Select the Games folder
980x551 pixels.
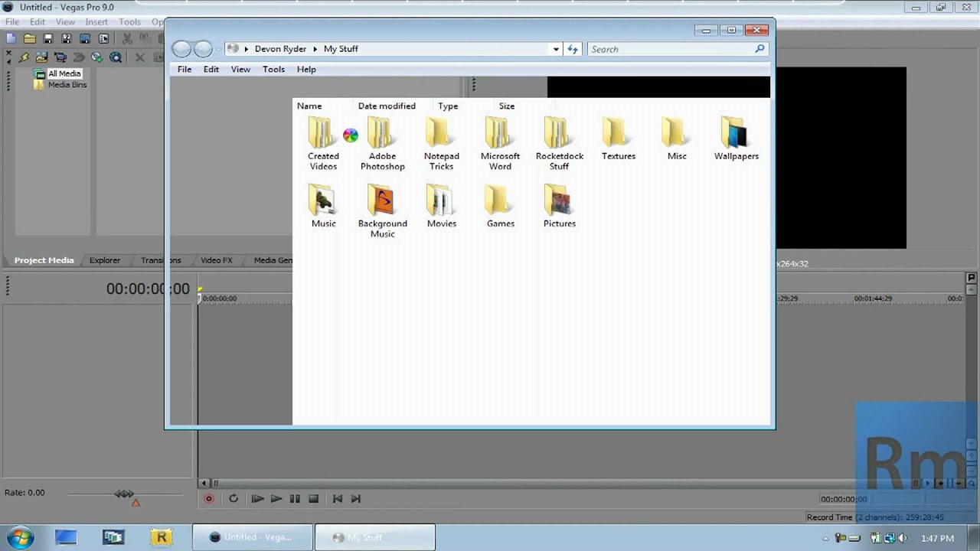[x=500, y=206]
